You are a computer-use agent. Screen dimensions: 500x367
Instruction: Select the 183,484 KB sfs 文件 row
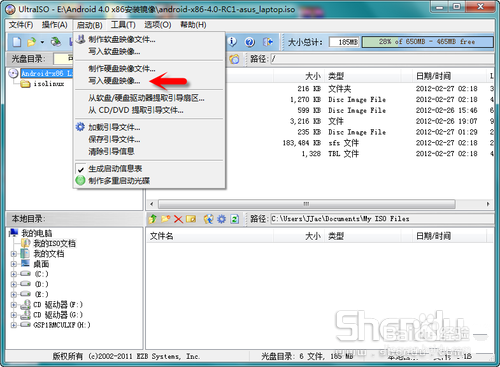tap(360, 143)
